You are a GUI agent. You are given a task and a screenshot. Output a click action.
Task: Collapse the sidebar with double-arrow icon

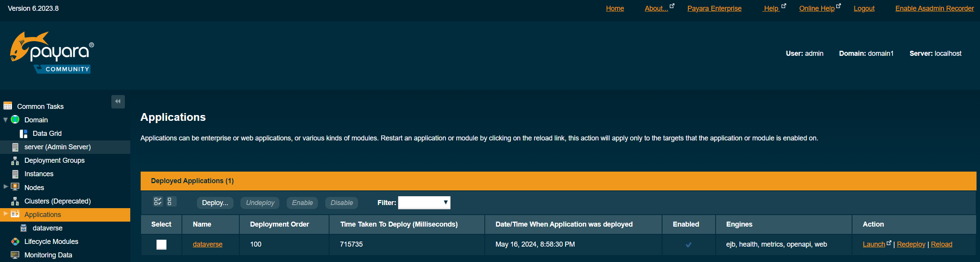point(118,102)
